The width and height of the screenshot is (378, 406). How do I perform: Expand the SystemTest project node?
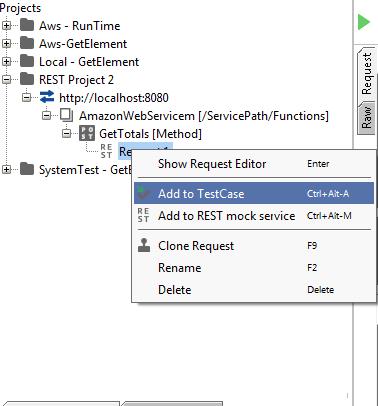coord(6,169)
